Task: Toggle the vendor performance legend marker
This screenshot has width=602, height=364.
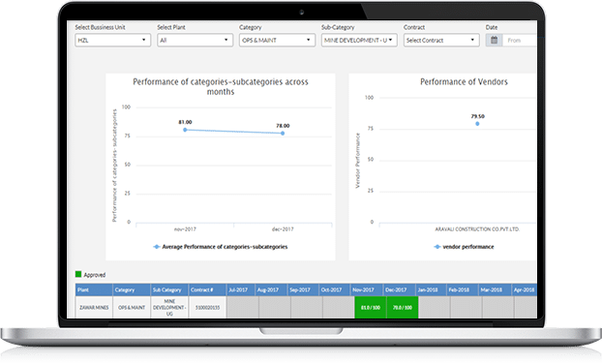Action: pyautogui.click(x=436, y=247)
